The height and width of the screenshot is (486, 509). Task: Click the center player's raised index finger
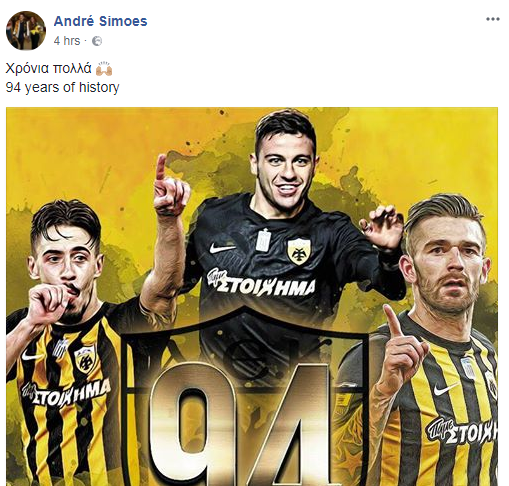pos(161,168)
